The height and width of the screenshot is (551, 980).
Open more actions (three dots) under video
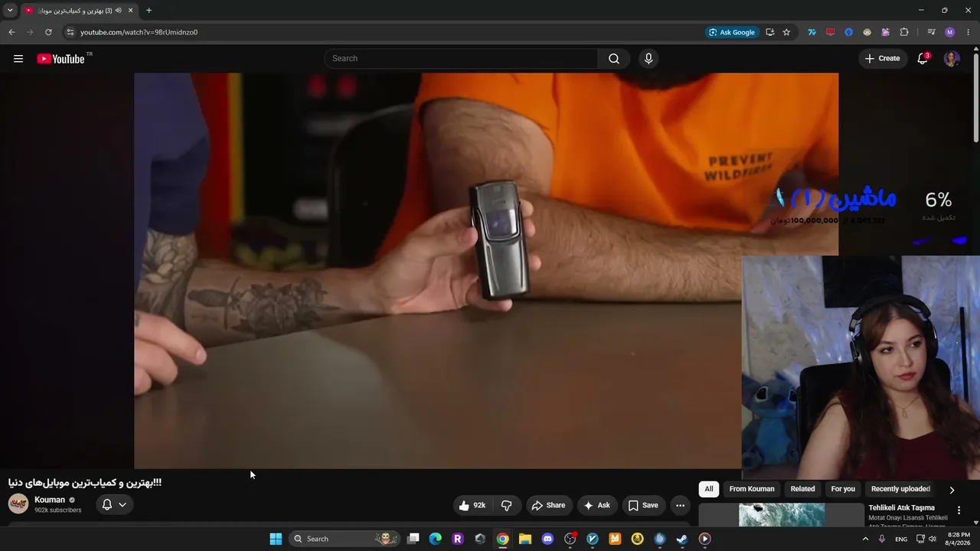point(680,505)
